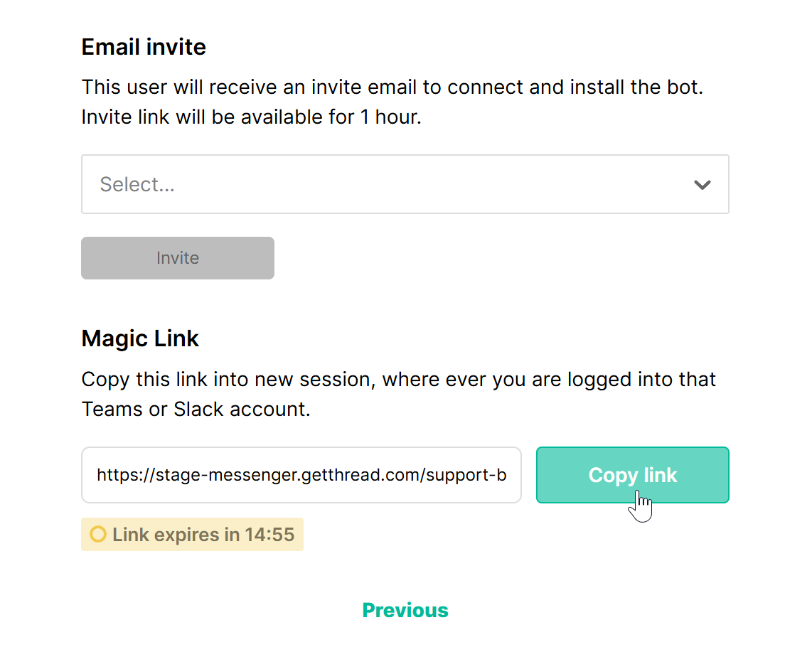Image resolution: width=812 pixels, height=657 pixels.
Task: Click the chevron arrow in the Select box
Action: [x=703, y=185]
